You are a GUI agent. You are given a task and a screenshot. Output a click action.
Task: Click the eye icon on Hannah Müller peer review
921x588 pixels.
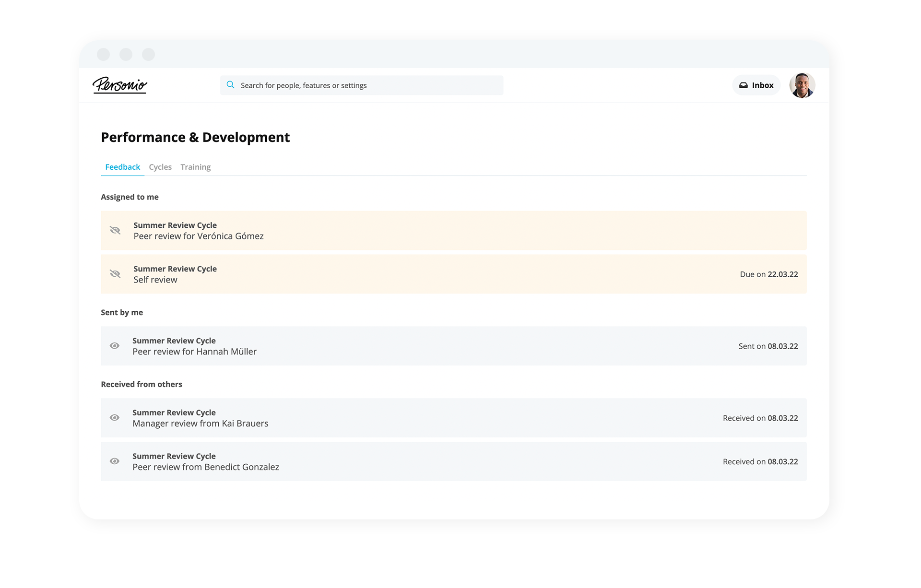114,346
